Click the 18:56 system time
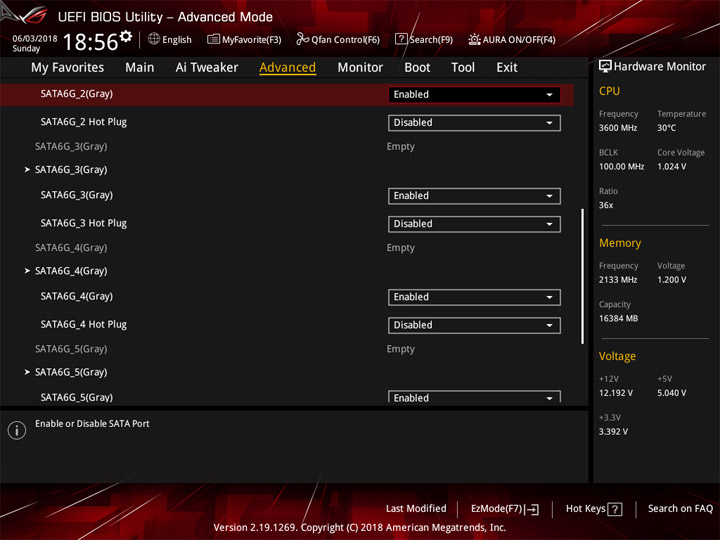This screenshot has width=720, height=540. (x=90, y=42)
